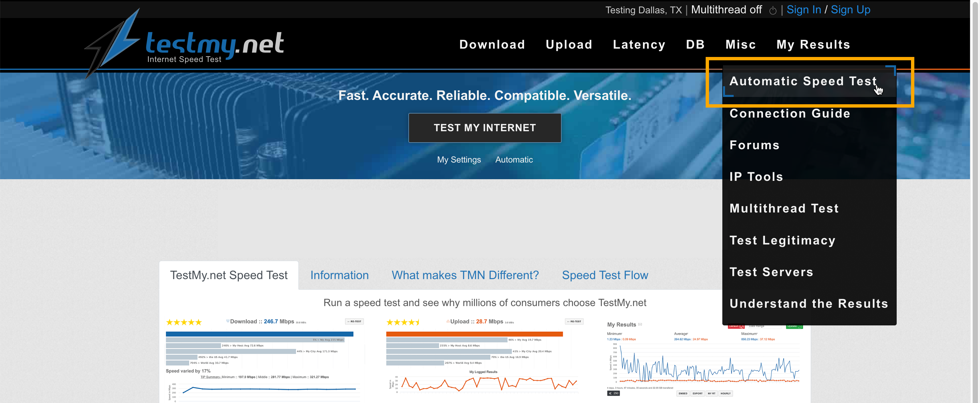
Task: Toggle the Multithread off setting
Action: pos(726,10)
